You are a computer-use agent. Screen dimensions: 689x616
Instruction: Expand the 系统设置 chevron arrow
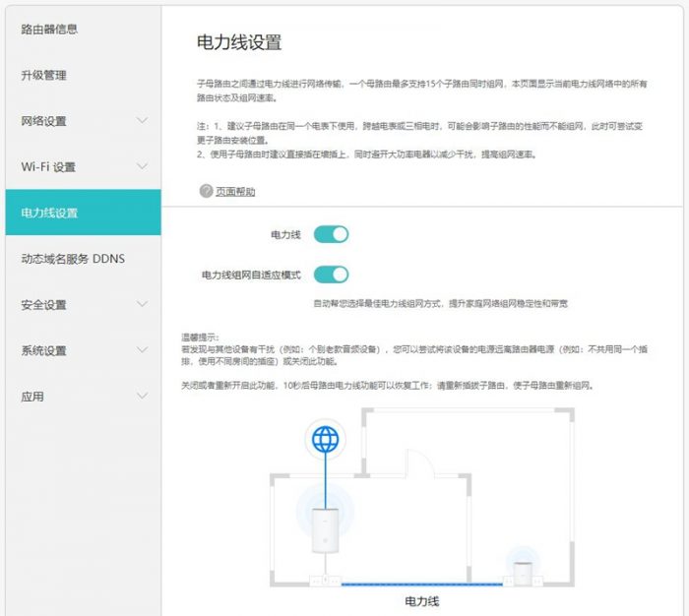pos(142,350)
